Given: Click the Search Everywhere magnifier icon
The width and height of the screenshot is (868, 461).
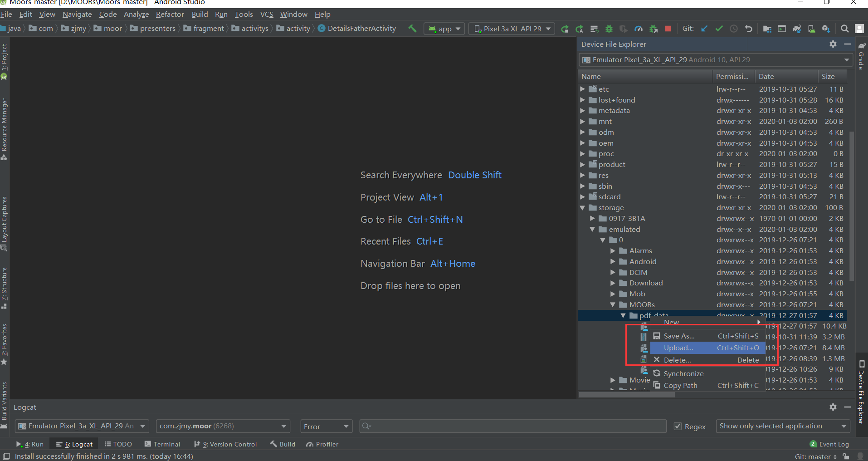Looking at the screenshot, I should coord(844,29).
